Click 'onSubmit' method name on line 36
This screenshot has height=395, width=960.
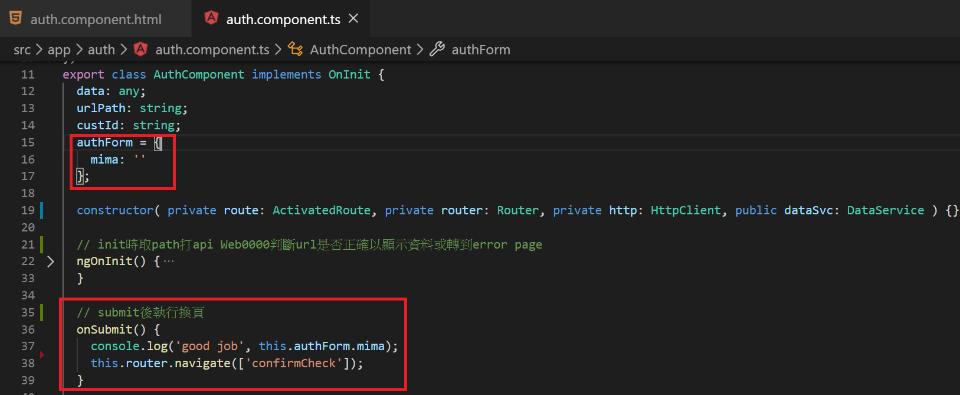point(104,329)
